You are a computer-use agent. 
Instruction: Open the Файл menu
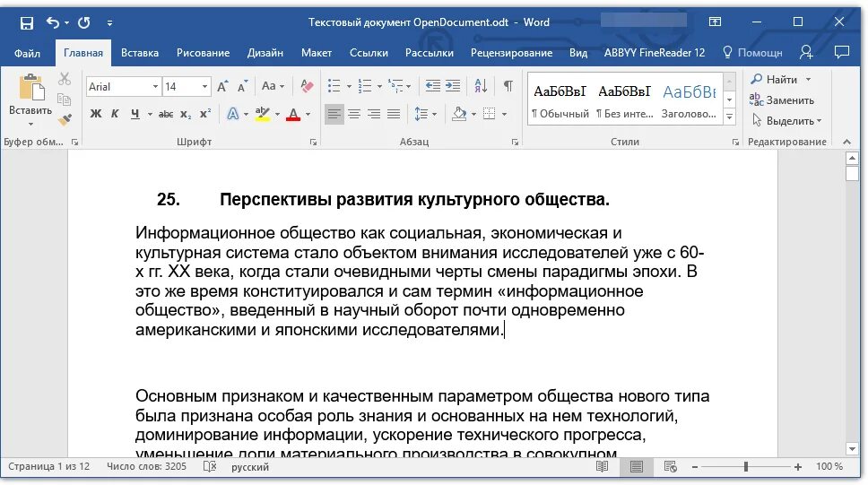(27, 53)
